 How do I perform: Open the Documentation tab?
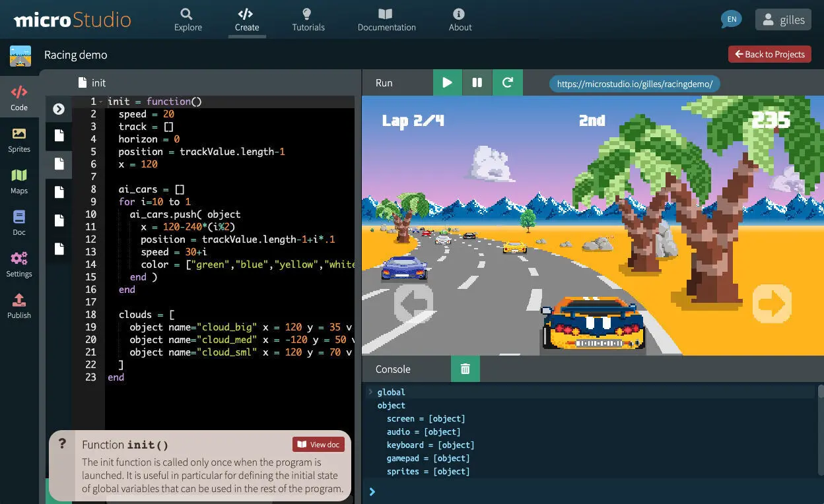coord(386,20)
